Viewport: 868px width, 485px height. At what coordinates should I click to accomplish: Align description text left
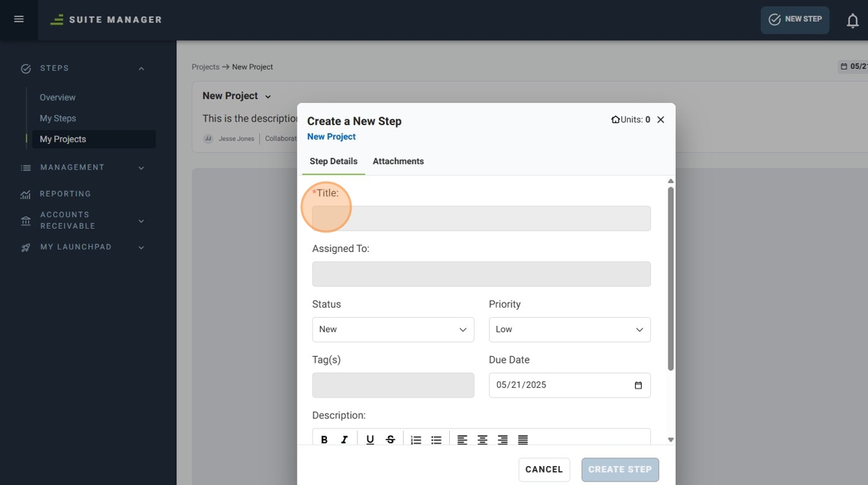462,439
